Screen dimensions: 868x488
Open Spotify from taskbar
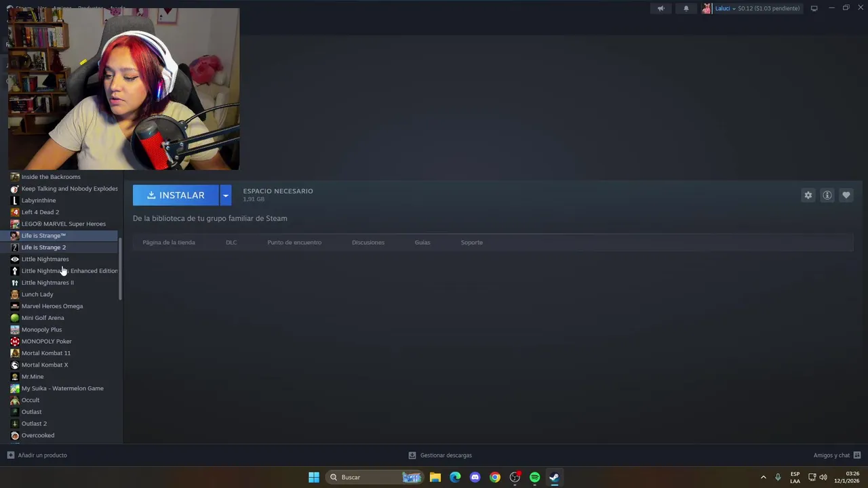pyautogui.click(x=534, y=477)
